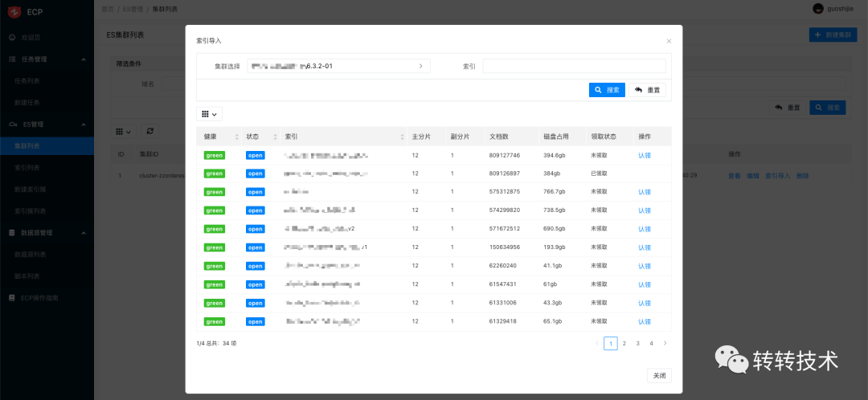Click 认领 for the 65.1gb index row
The height and width of the screenshot is (400, 868).
[x=645, y=321]
